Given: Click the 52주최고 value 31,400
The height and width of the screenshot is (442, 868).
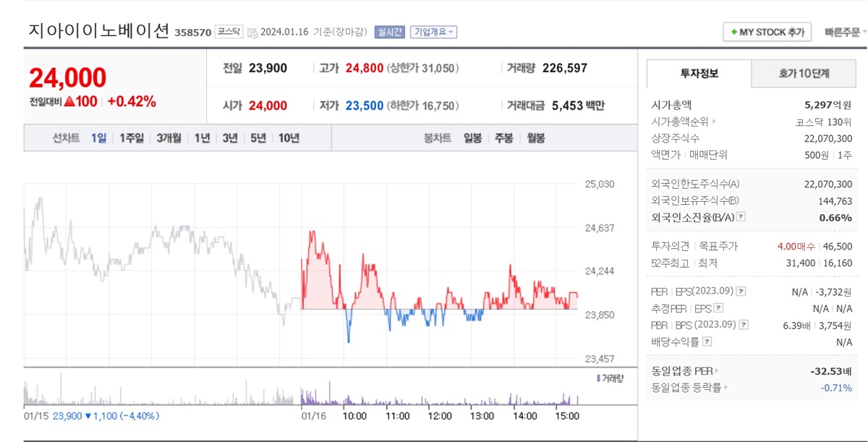Looking at the screenshot, I should click(x=801, y=263).
